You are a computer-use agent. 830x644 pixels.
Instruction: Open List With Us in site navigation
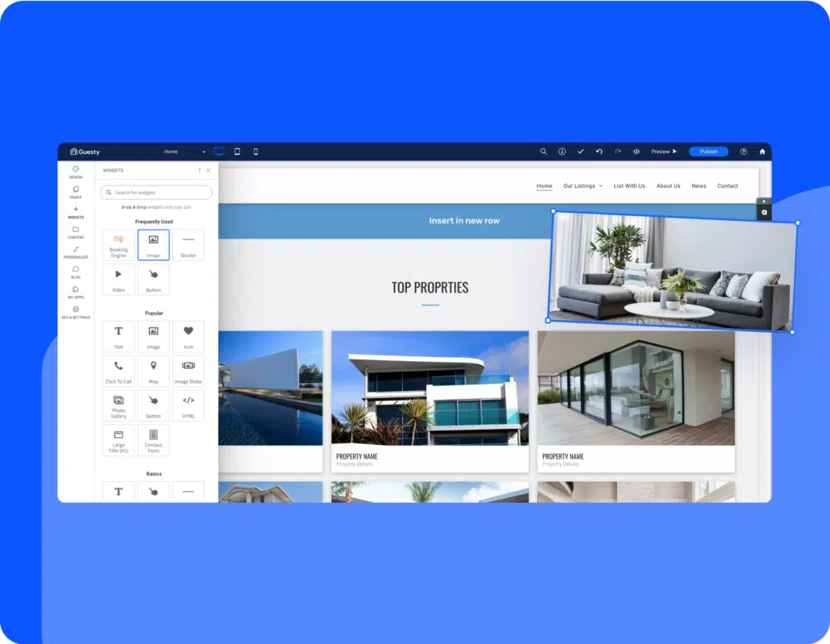629,186
